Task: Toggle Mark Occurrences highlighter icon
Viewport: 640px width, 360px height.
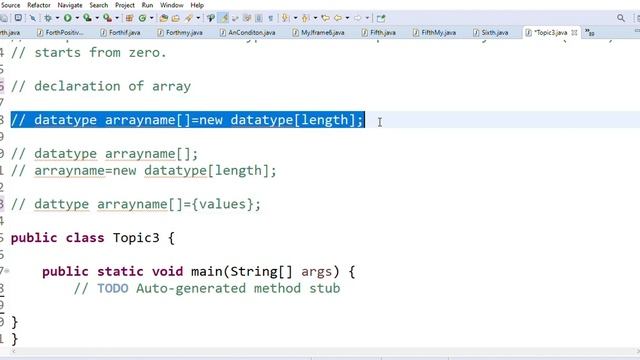Action: click(224, 18)
